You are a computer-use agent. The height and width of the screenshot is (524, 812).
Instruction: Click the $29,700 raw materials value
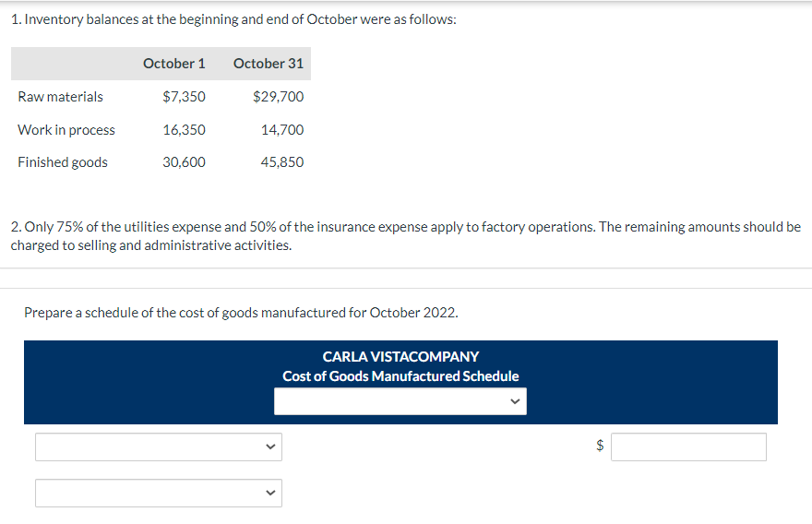click(278, 97)
